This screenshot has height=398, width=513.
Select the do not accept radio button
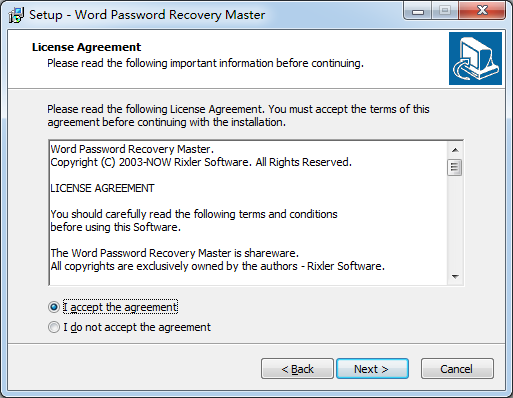pos(54,327)
